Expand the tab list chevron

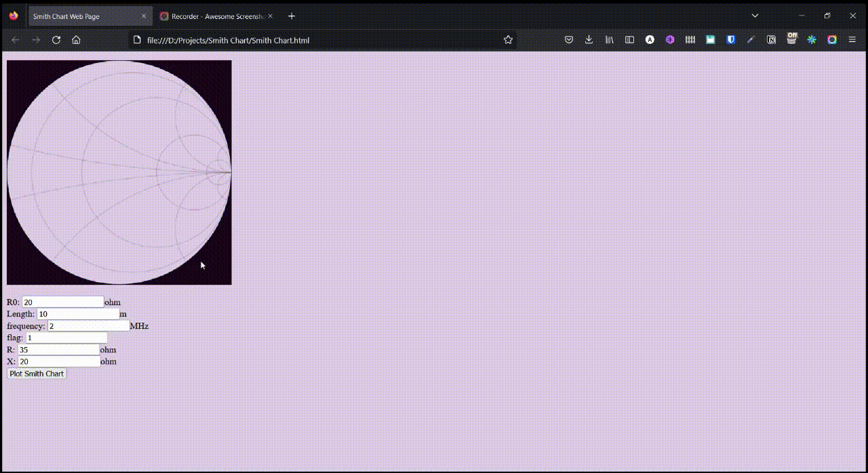pyautogui.click(x=755, y=15)
